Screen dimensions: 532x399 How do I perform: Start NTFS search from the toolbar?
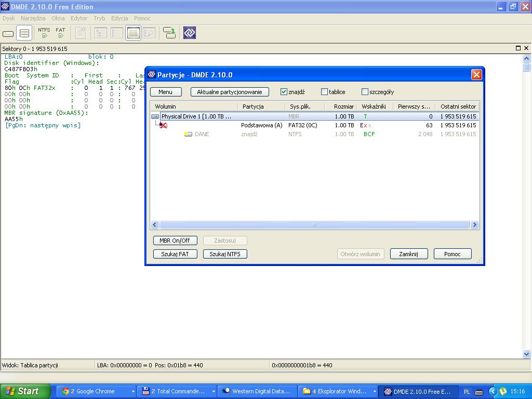point(44,33)
